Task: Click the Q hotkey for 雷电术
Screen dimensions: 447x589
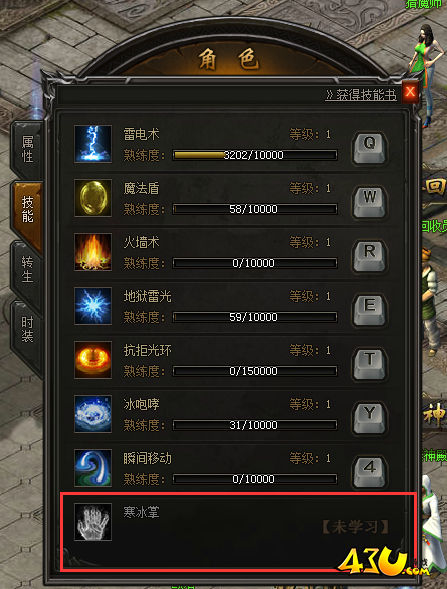Action: [369, 148]
